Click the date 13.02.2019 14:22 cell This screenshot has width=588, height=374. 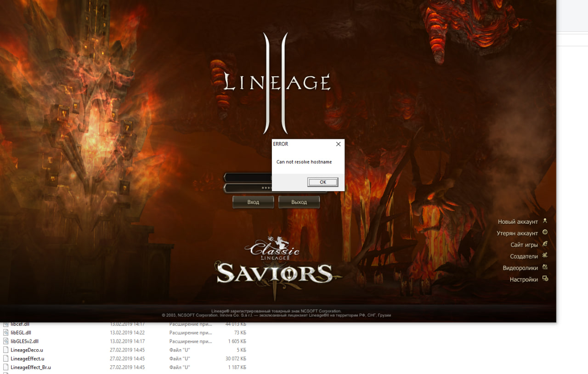(127, 333)
